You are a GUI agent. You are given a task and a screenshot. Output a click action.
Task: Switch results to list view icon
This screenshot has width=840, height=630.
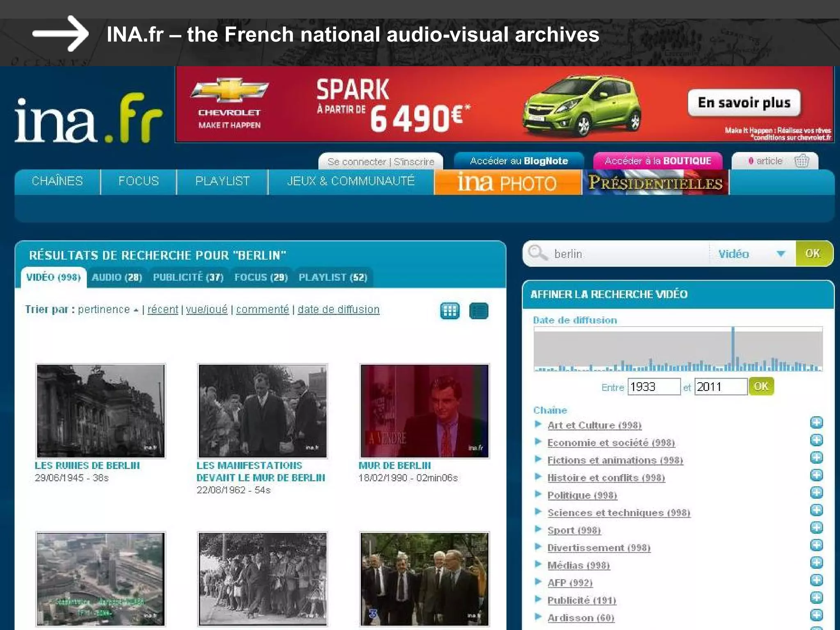pyautogui.click(x=479, y=311)
